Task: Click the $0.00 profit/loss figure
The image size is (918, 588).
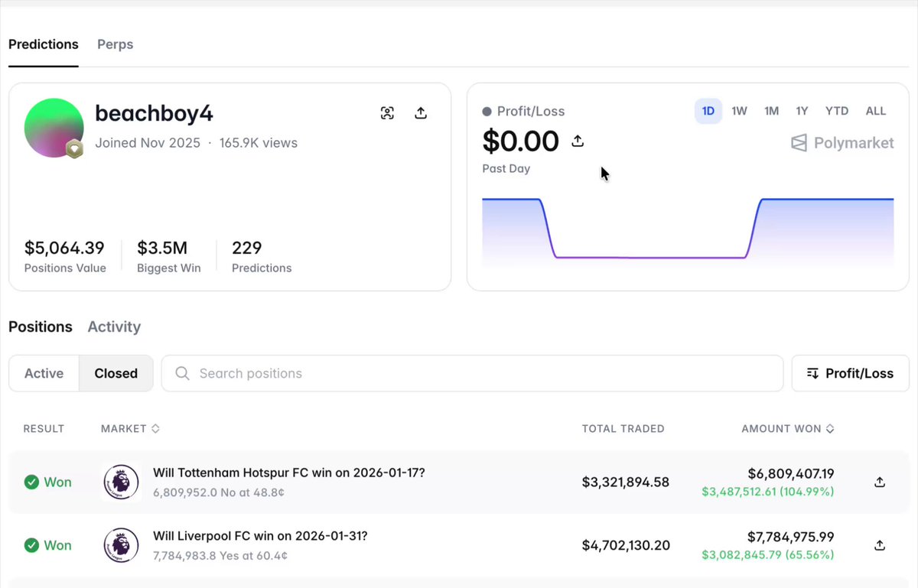Action: [x=521, y=141]
